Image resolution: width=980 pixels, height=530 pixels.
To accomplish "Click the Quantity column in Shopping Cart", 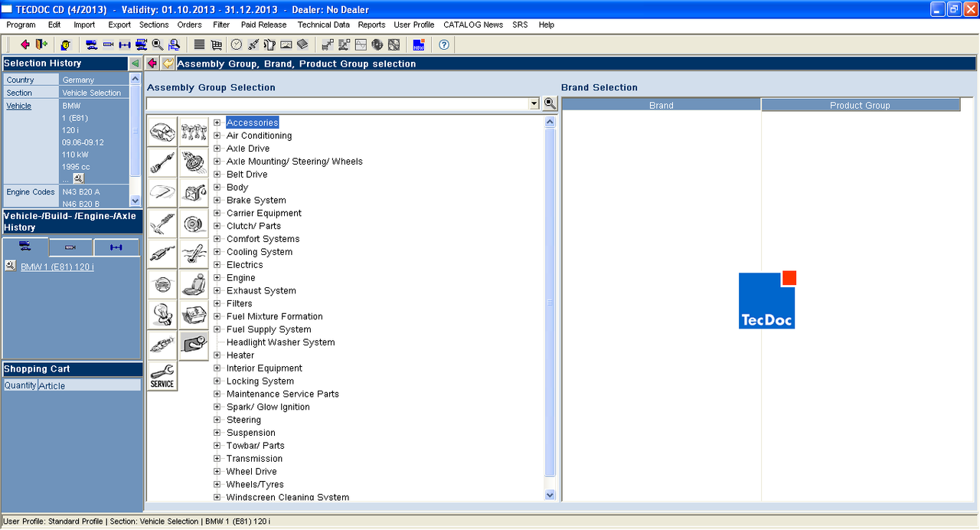I will coord(20,385).
